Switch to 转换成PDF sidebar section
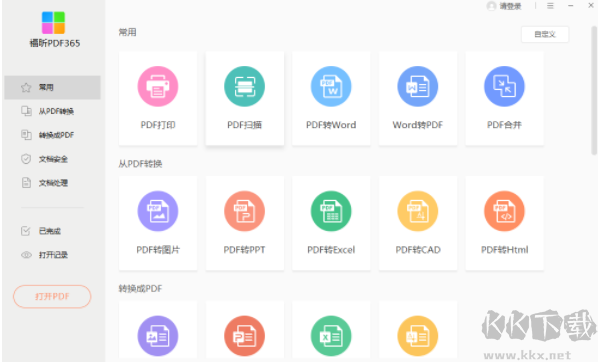Viewport: 598px width, 362px height. click(x=53, y=135)
